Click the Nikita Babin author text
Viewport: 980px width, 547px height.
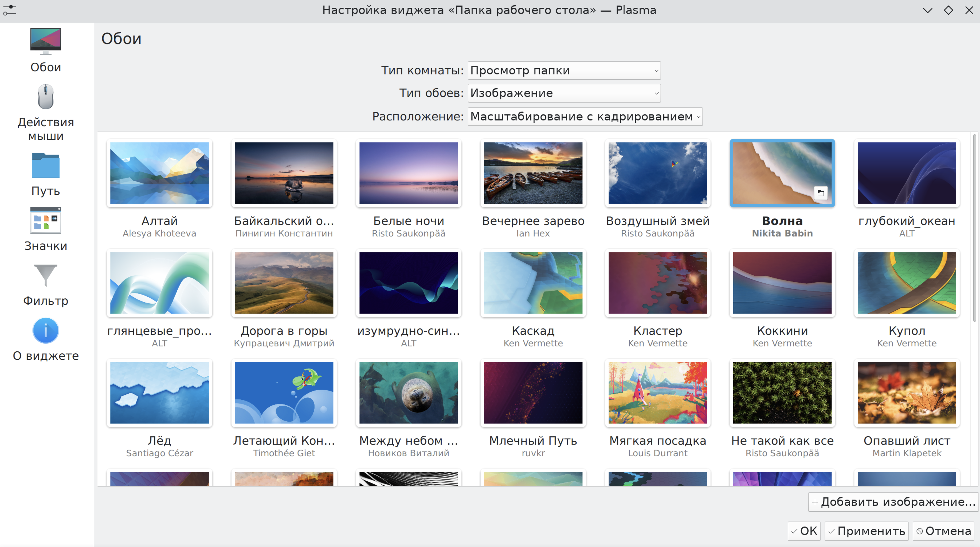tap(782, 233)
